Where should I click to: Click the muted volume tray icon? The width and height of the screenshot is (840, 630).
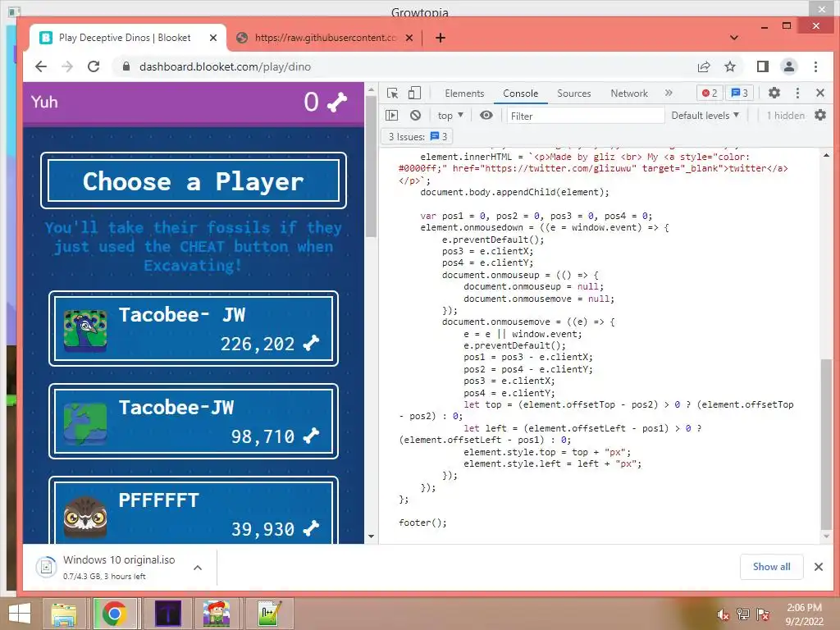click(x=723, y=614)
